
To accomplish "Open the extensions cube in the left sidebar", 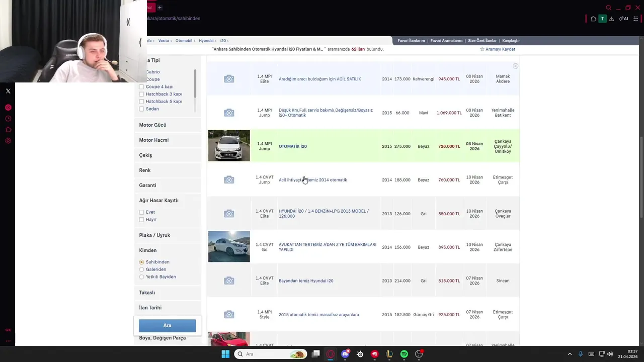I will (8, 130).
